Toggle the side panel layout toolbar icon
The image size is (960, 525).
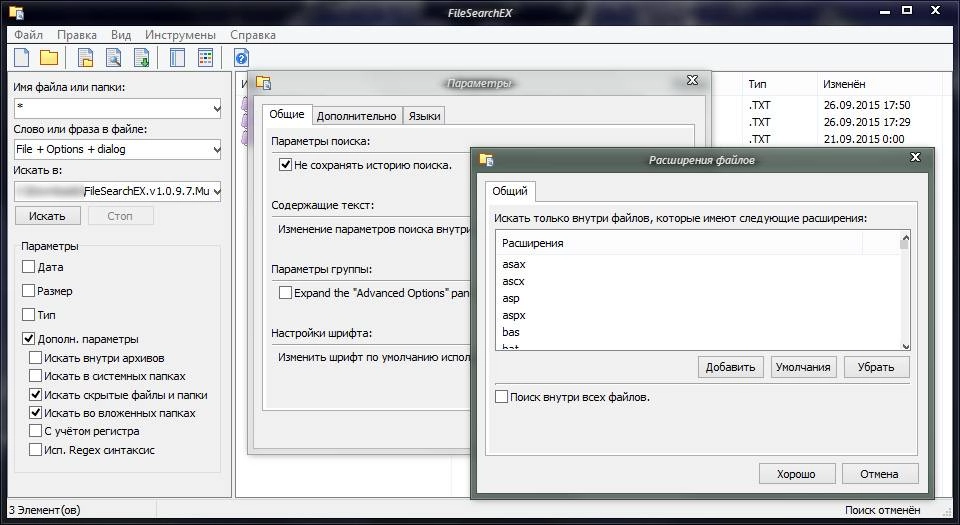point(178,58)
